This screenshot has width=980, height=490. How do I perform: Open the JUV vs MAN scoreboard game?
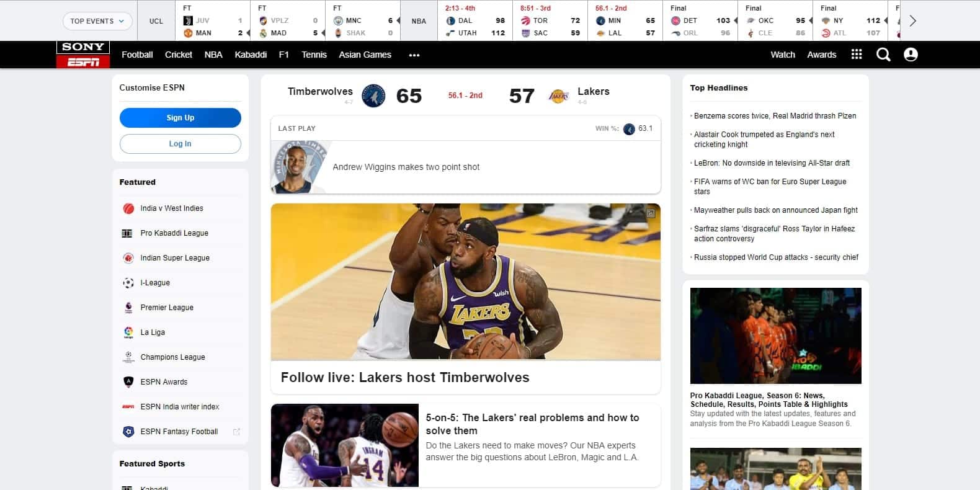click(x=213, y=20)
